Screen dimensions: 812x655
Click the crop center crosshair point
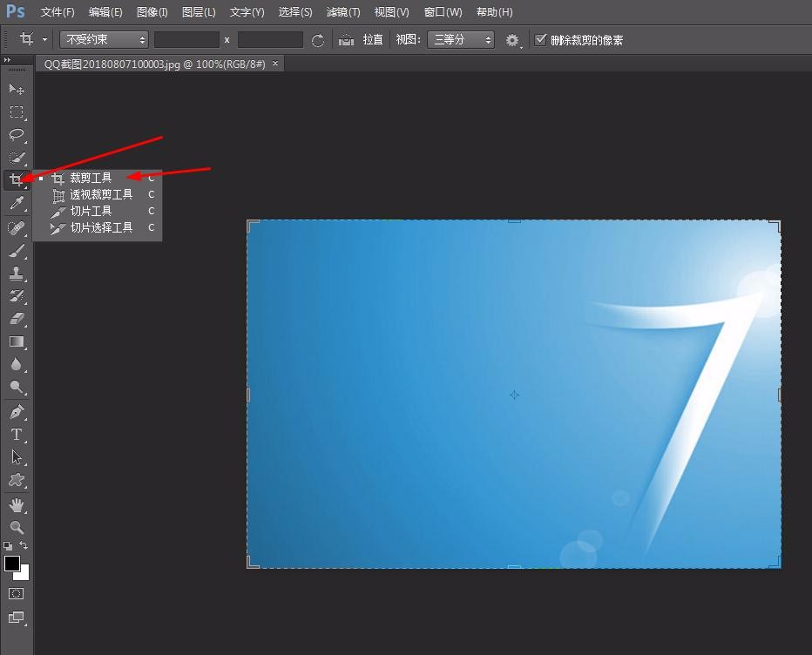pyautogui.click(x=514, y=395)
